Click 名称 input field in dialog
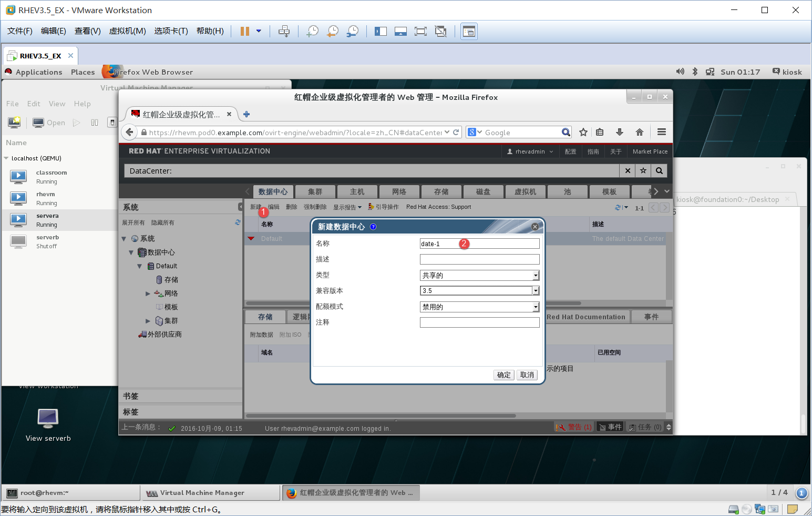812x516 pixels. point(479,244)
